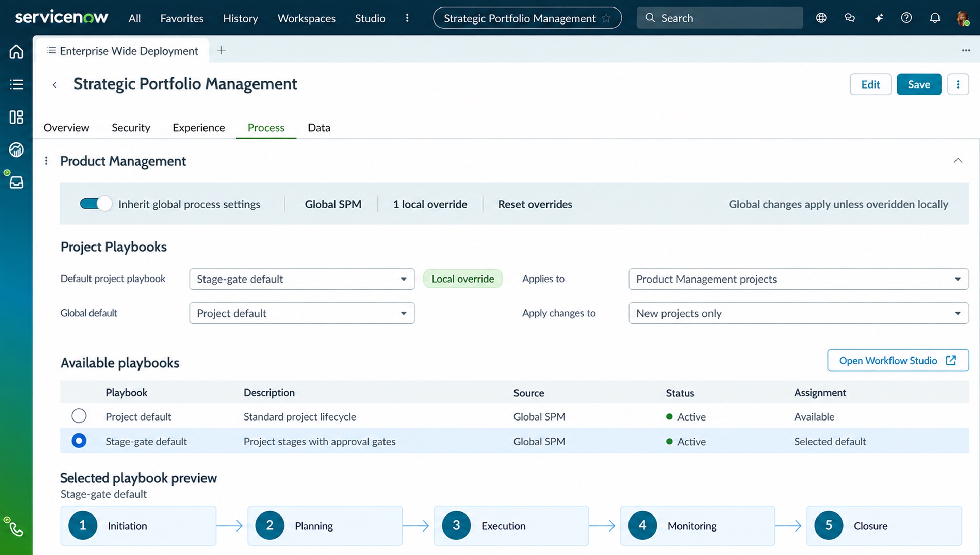Screen dimensions: 980x555
Task: Open the kebab menu next to Save
Action: [x=958, y=84]
